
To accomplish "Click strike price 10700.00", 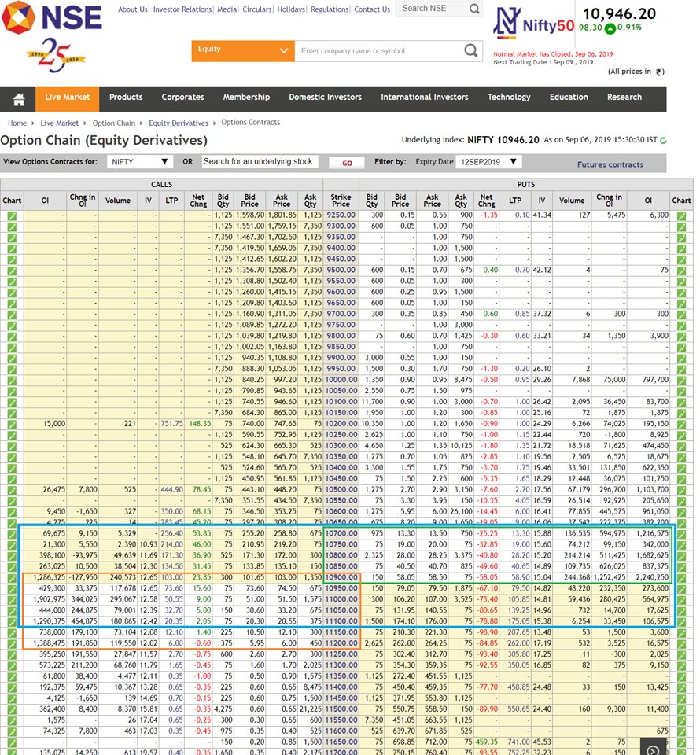I will pos(341,534).
